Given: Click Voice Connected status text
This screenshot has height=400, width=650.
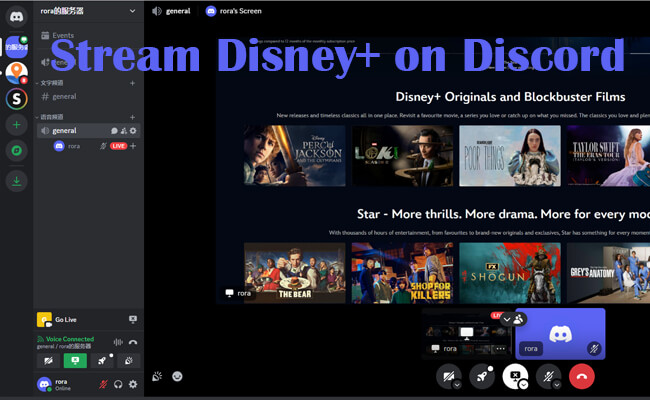Looking at the screenshot, I should point(70,339).
